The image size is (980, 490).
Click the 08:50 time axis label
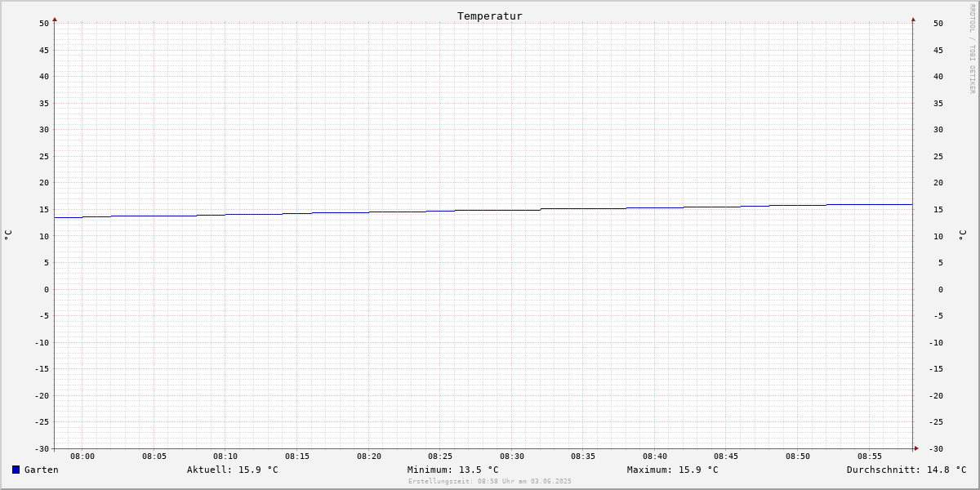pos(798,457)
